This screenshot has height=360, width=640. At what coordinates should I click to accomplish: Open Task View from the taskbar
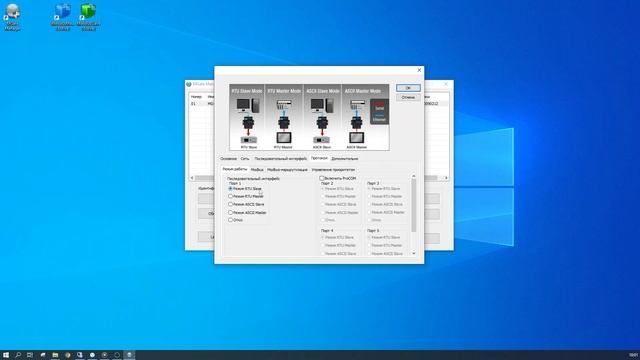tap(30, 355)
